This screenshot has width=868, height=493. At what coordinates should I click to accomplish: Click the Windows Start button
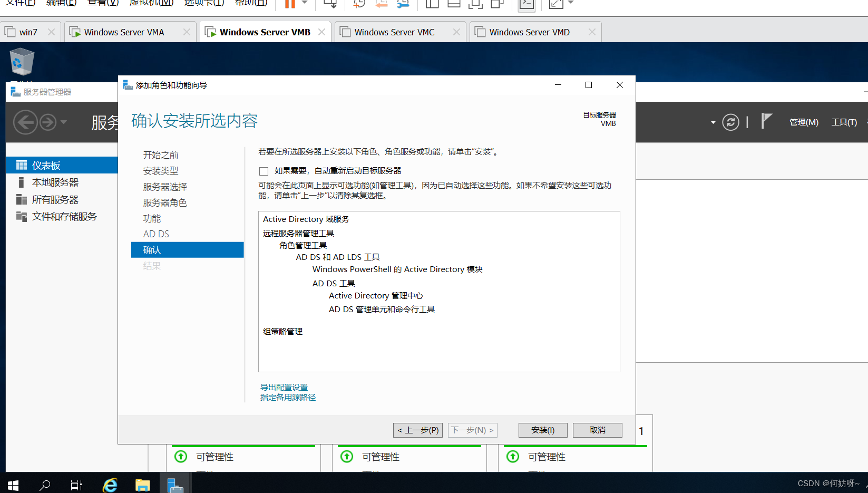[13, 485]
